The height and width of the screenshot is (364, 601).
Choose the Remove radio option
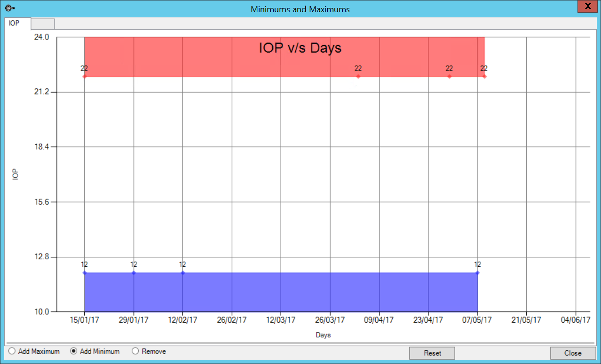(149, 351)
